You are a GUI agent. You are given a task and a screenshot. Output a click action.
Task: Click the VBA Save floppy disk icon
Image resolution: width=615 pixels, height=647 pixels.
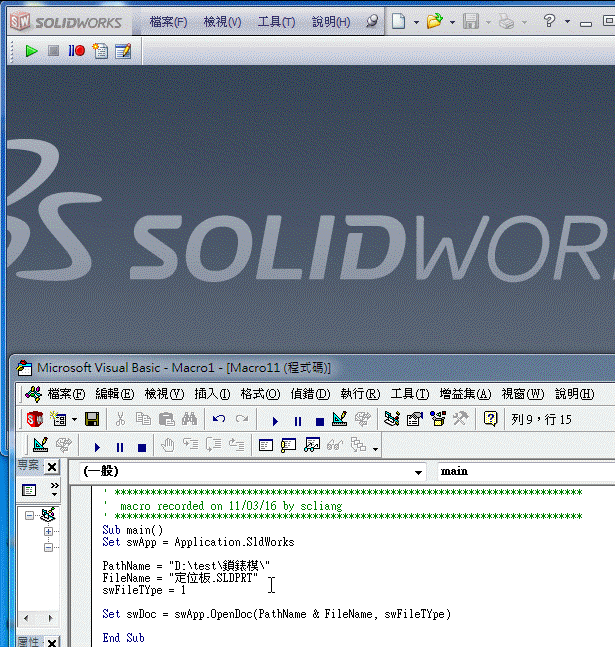click(92, 419)
